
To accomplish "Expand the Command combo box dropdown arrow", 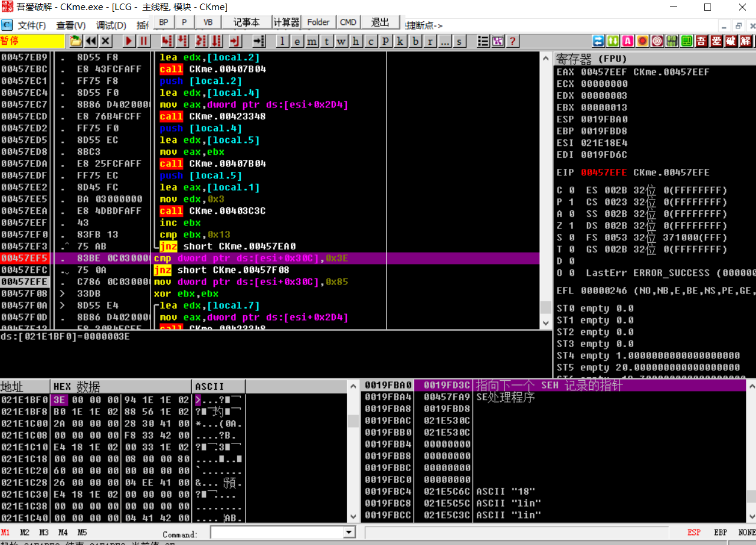I will [349, 533].
